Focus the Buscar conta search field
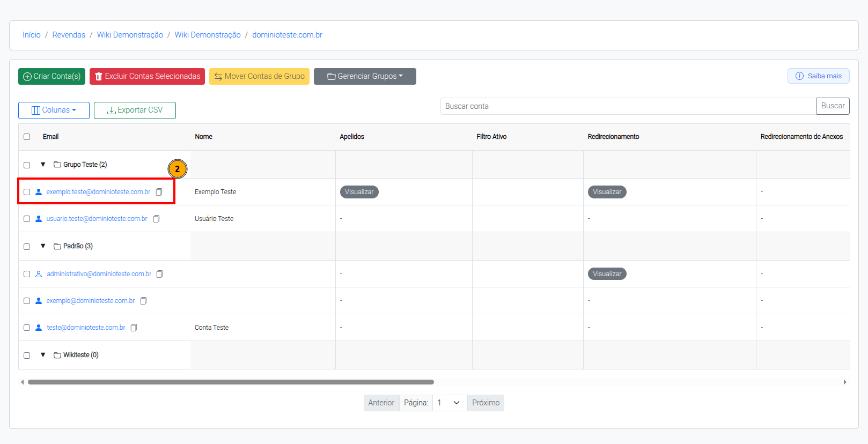The height and width of the screenshot is (444, 868). tap(628, 106)
